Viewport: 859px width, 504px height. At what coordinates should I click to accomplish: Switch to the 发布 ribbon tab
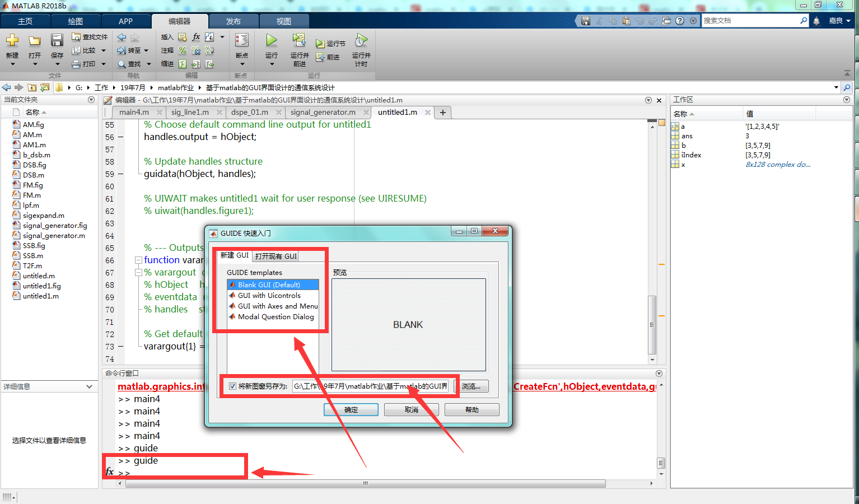(234, 21)
